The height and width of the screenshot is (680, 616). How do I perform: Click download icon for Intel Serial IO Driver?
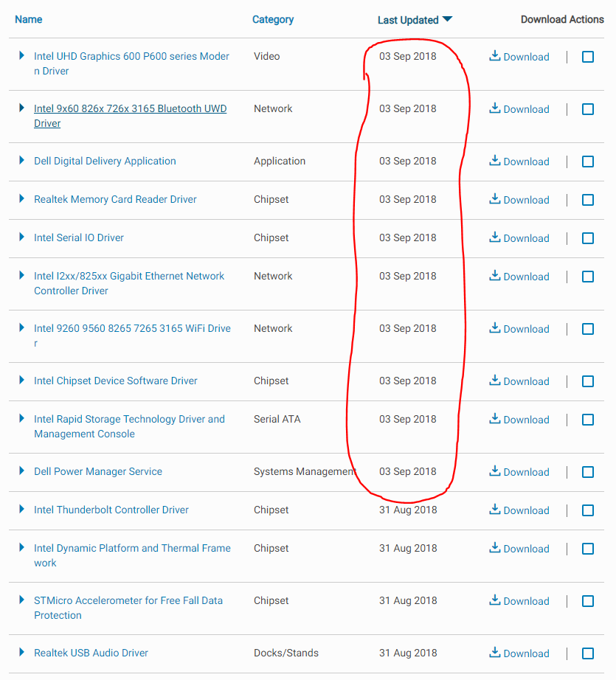coord(495,237)
